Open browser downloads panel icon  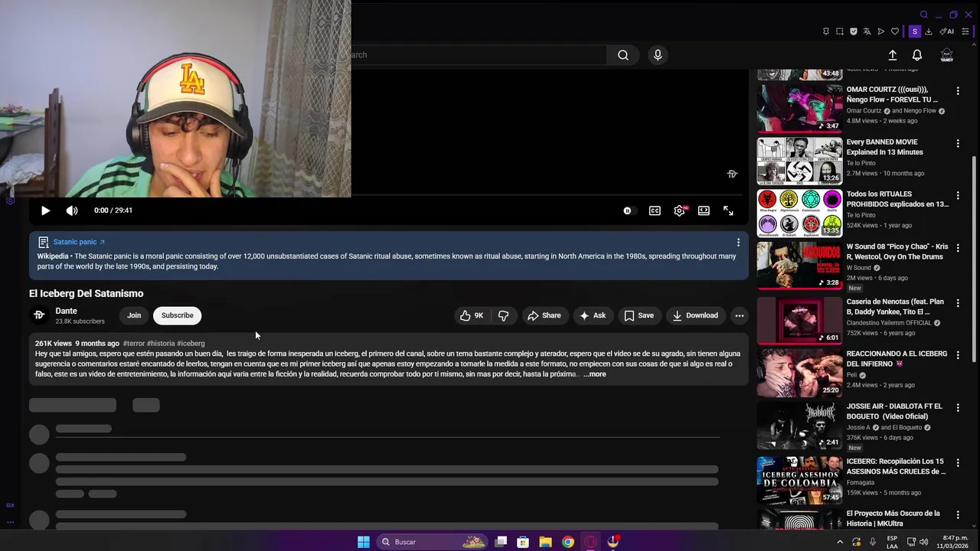point(929,31)
